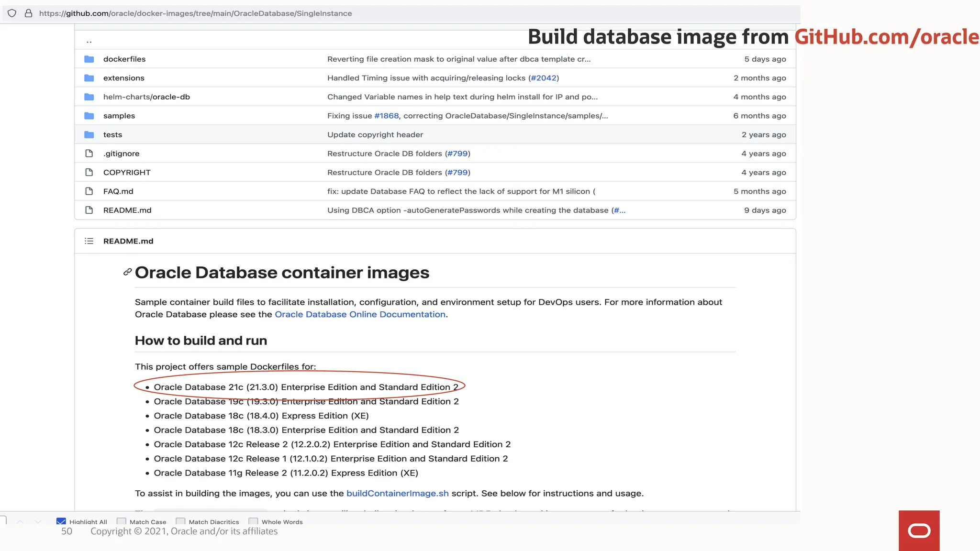Enable the Match Diacritics checkbox

(x=180, y=521)
